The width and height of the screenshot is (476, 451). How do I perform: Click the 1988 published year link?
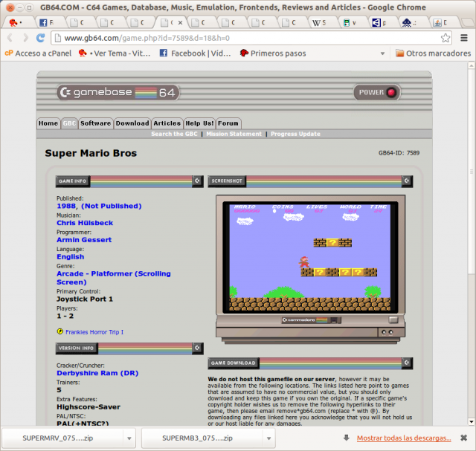pyautogui.click(x=66, y=207)
